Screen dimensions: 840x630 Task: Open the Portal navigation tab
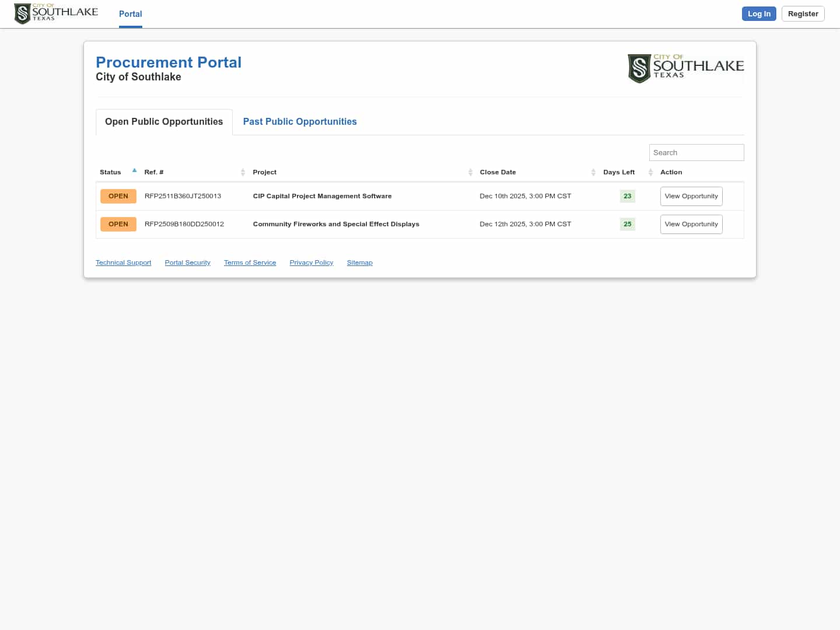(x=130, y=14)
